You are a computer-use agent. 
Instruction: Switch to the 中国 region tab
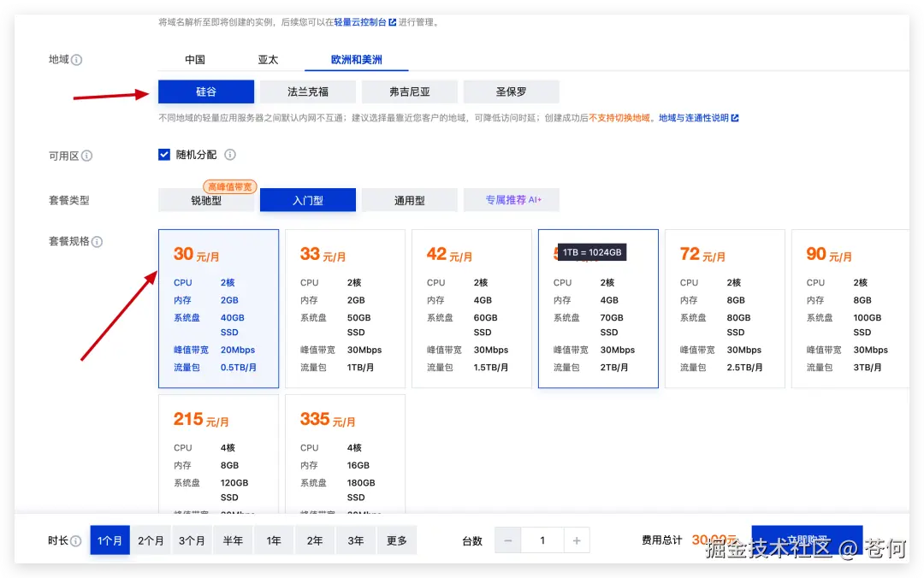pyautogui.click(x=194, y=61)
